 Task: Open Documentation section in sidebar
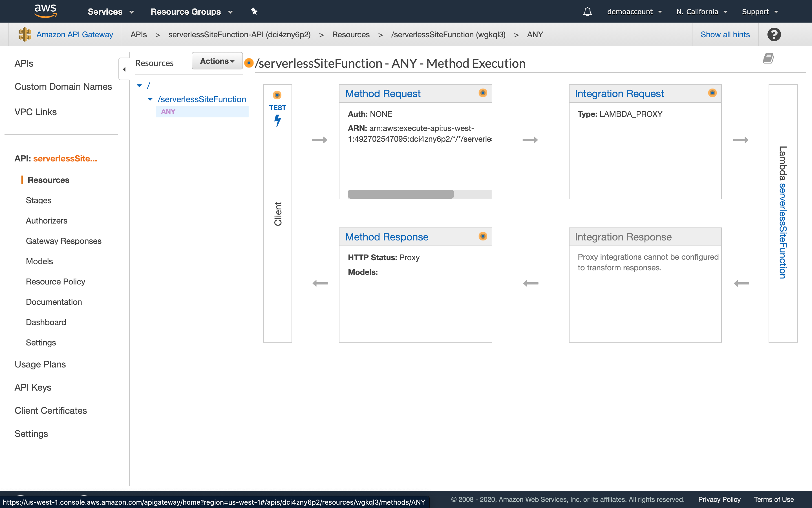point(54,302)
